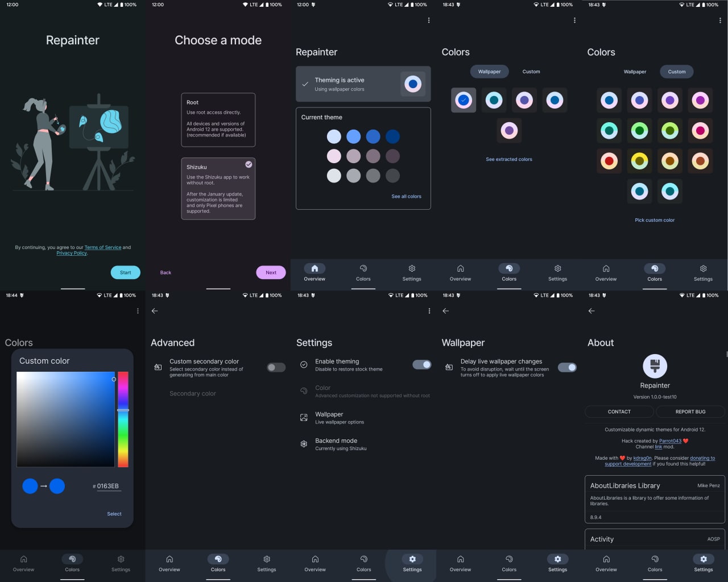Open the Parrot043 link on About screen
This screenshot has width=728, height=582.
671,441
